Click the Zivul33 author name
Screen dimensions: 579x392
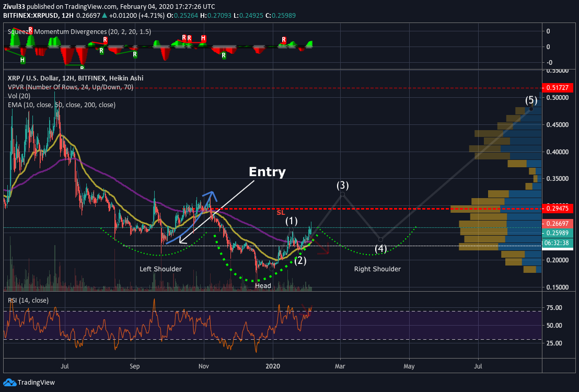14,7
